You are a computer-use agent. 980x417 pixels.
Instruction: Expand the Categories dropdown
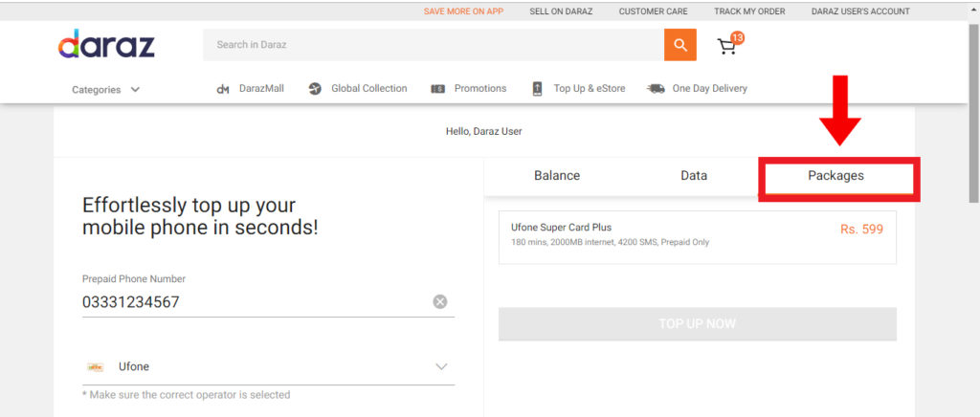pyautogui.click(x=105, y=89)
